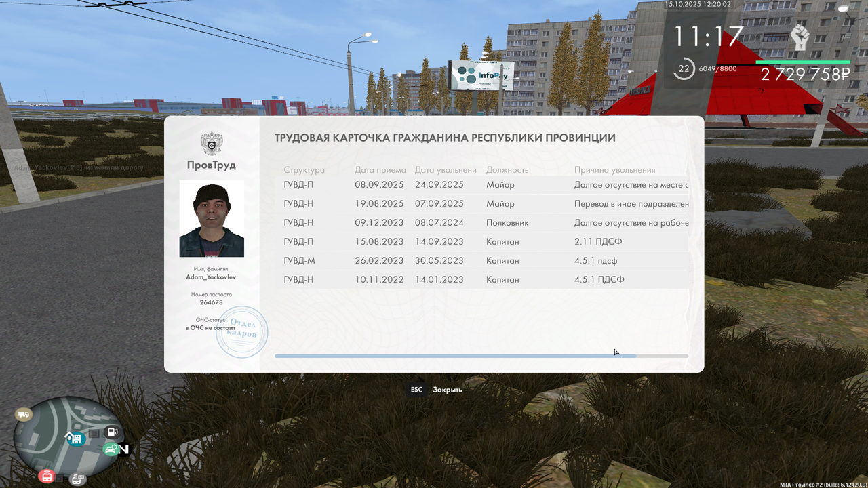
Task: Click the Дата приема column header
Action: (380, 170)
